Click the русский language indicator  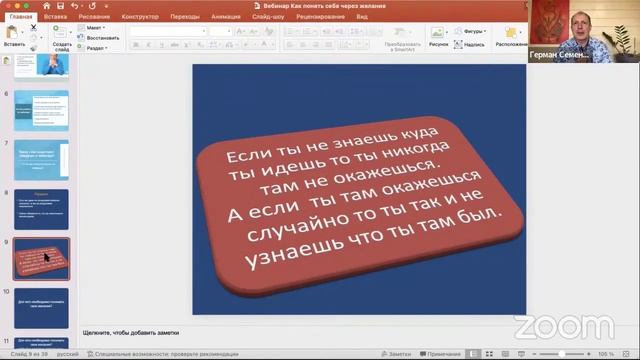point(68,354)
